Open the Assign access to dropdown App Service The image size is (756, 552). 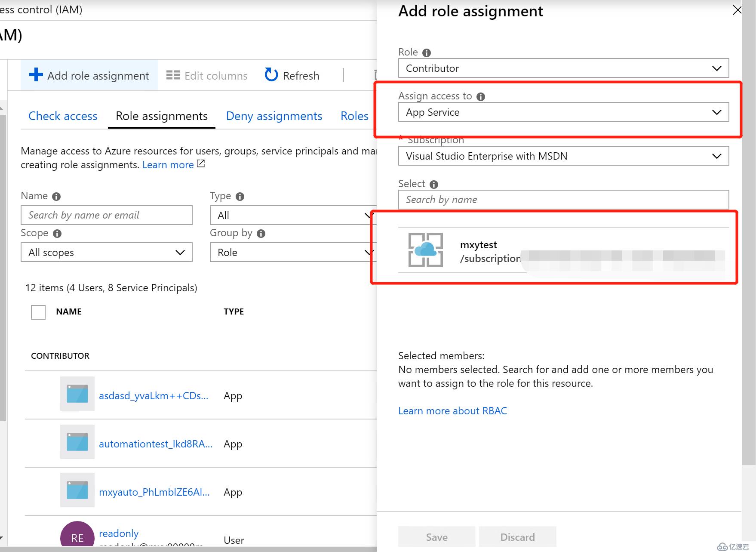click(563, 112)
